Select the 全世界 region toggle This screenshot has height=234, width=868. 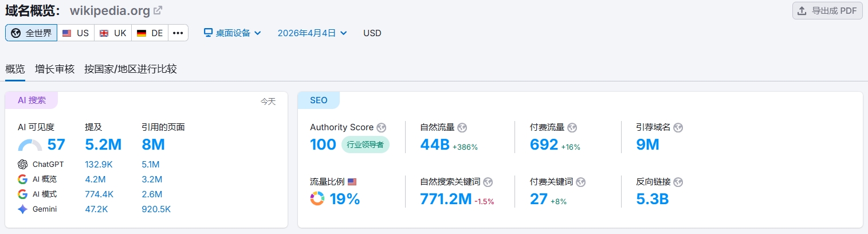[x=32, y=33]
